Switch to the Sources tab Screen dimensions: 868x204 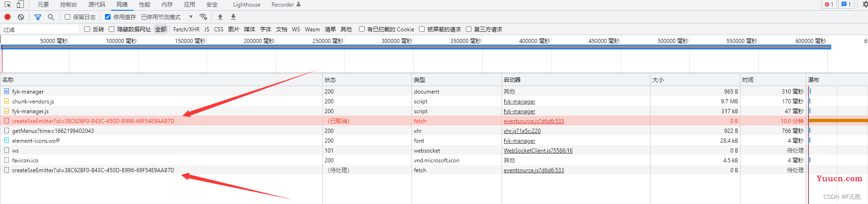97,4
